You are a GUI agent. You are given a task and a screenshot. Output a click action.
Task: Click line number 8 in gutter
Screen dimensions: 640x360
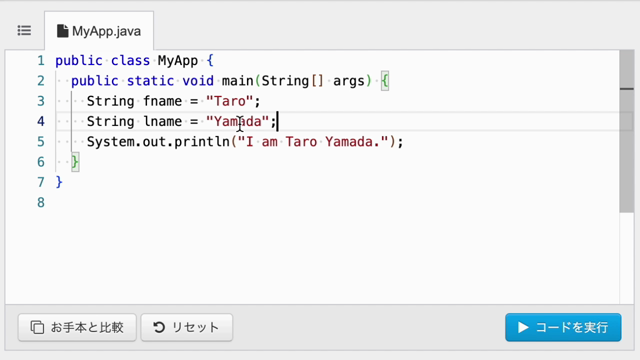click(x=41, y=202)
